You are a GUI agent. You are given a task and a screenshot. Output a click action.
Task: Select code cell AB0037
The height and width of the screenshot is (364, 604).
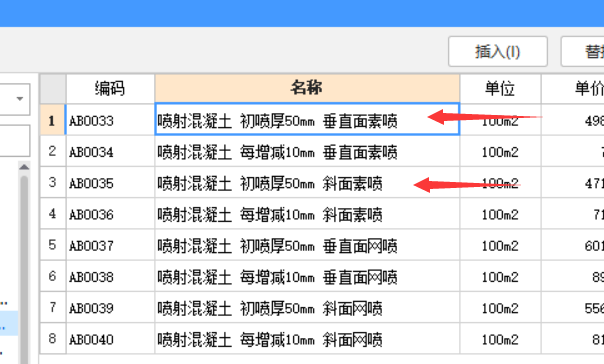tap(110, 246)
